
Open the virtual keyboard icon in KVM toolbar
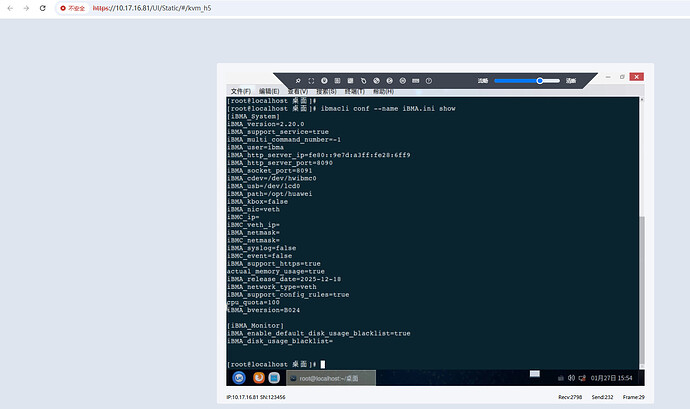[x=415, y=81]
